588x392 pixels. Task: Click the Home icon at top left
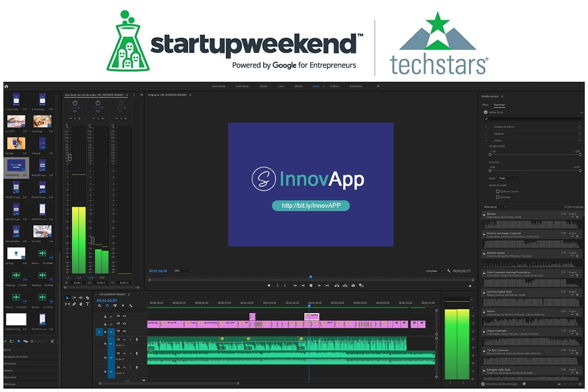coord(6,86)
